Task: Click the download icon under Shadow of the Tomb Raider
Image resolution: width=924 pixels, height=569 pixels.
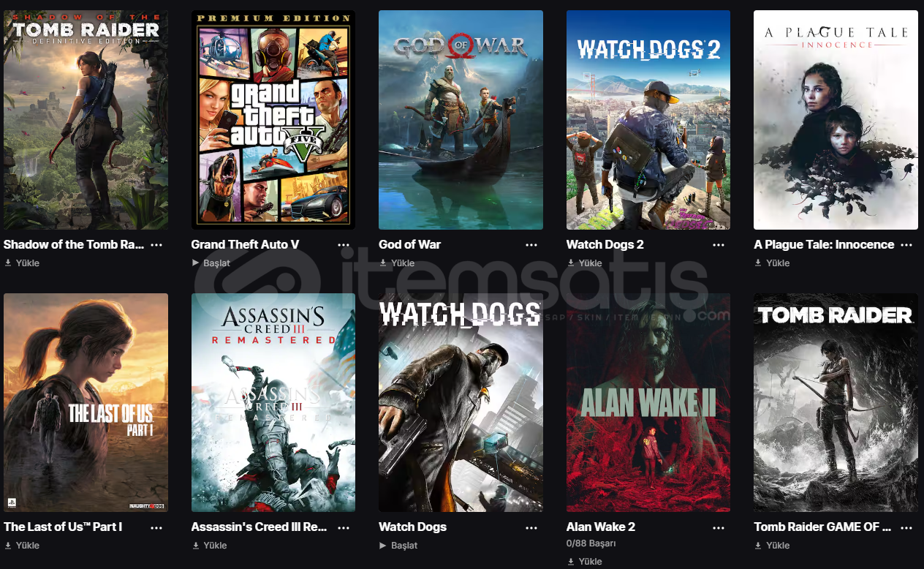Action: pyautogui.click(x=8, y=263)
